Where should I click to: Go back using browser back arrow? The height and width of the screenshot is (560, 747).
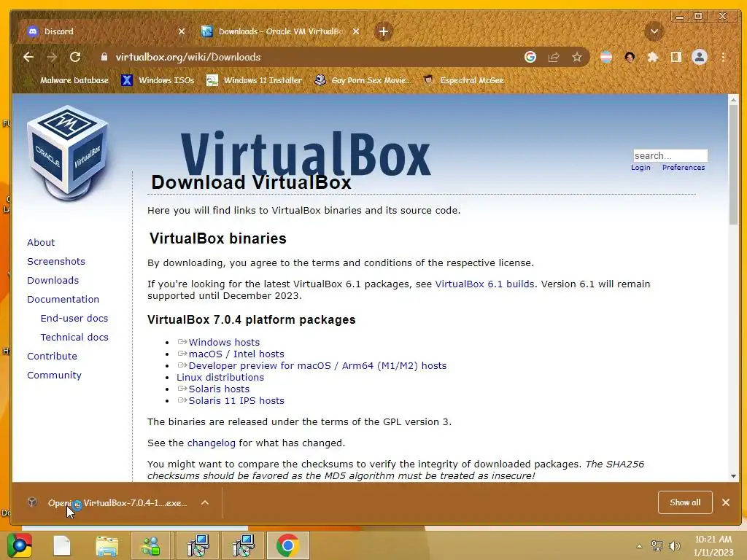pyautogui.click(x=28, y=57)
